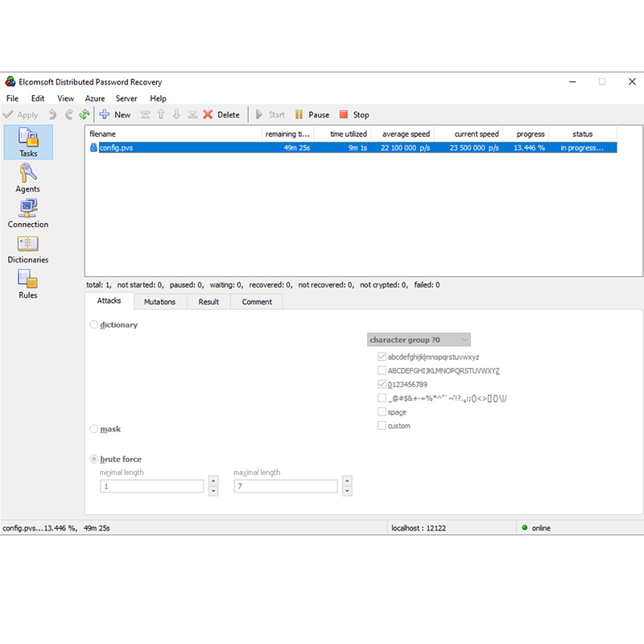Select the dictionary attack radio button
Image resolution: width=644 pixels, height=644 pixels.
94,324
